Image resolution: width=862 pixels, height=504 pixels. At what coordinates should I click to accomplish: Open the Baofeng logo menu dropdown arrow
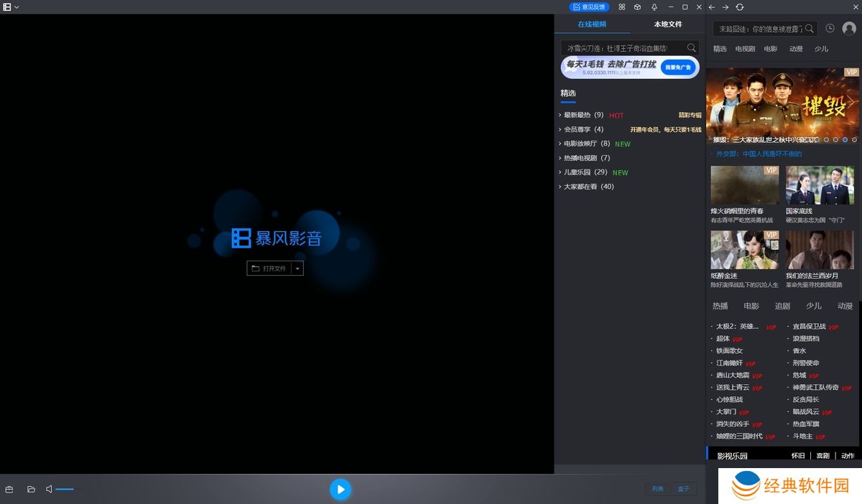click(17, 7)
